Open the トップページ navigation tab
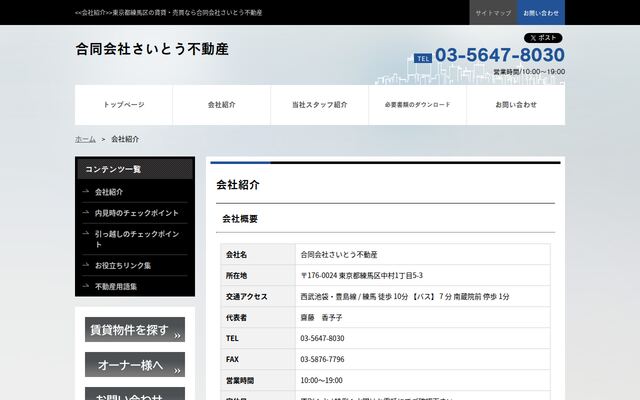Screen dimensions: 640x400 (124, 105)
